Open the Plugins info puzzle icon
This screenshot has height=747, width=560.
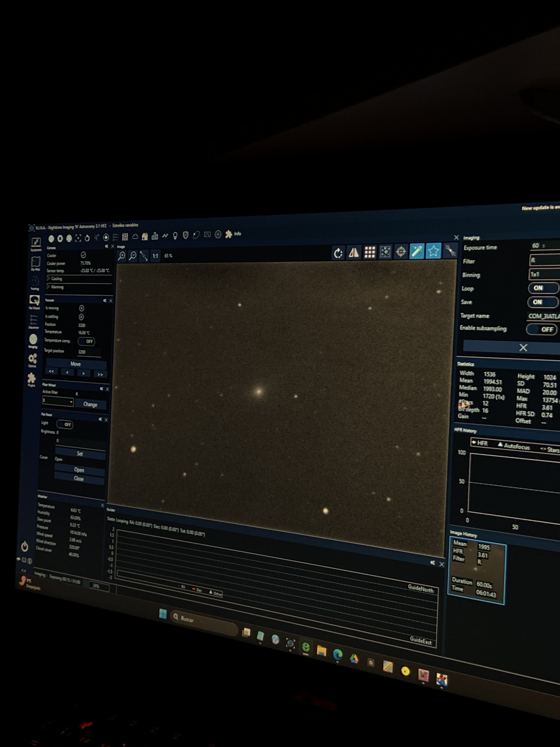click(x=229, y=234)
